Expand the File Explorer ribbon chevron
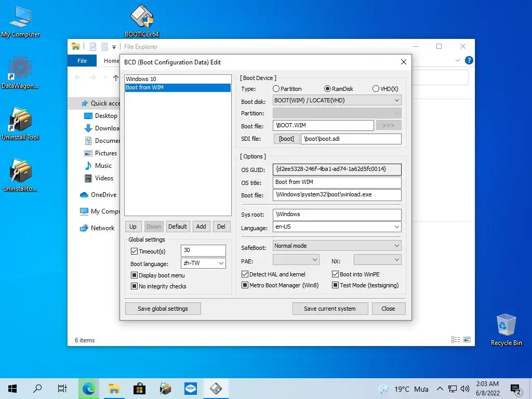Image resolution: width=532 pixels, height=399 pixels. (457, 60)
